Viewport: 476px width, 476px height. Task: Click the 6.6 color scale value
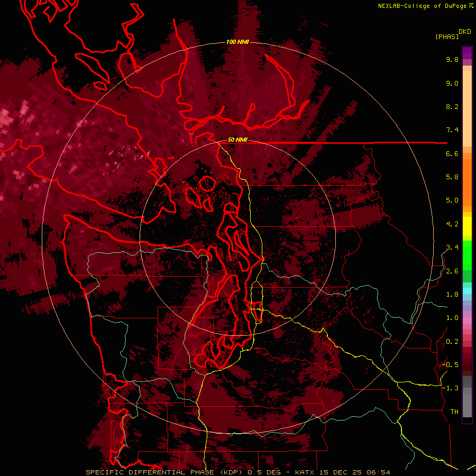pyautogui.click(x=452, y=154)
